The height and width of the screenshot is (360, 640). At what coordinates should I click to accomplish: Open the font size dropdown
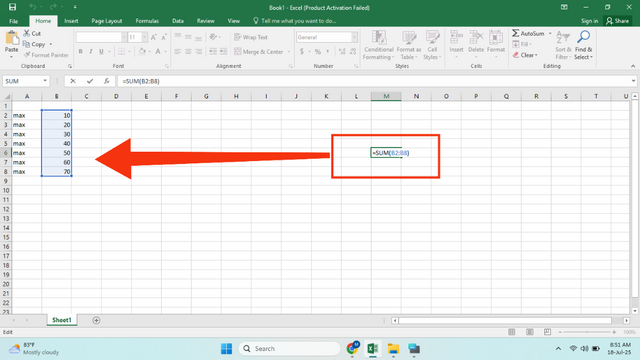pos(144,37)
